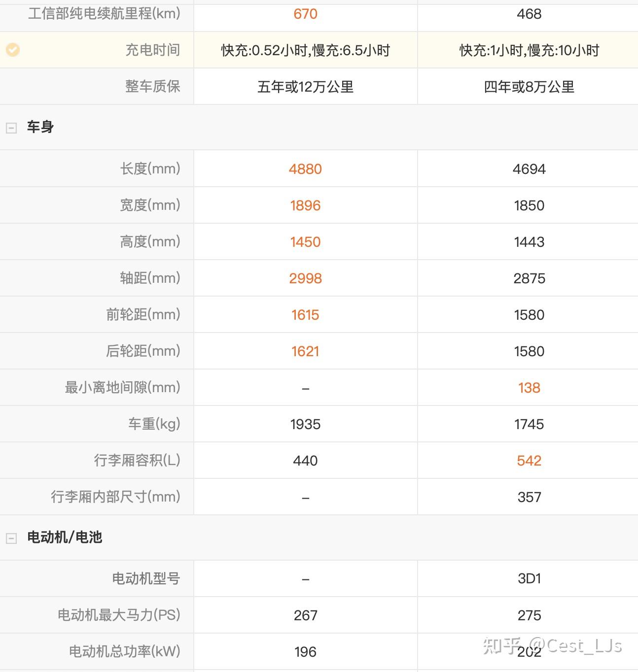Click the 车重(kg) label
The width and height of the screenshot is (638, 672).
(x=154, y=424)
